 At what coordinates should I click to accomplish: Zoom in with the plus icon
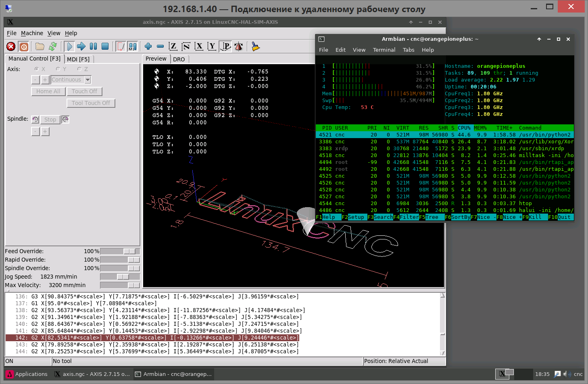tap(148, 46)
